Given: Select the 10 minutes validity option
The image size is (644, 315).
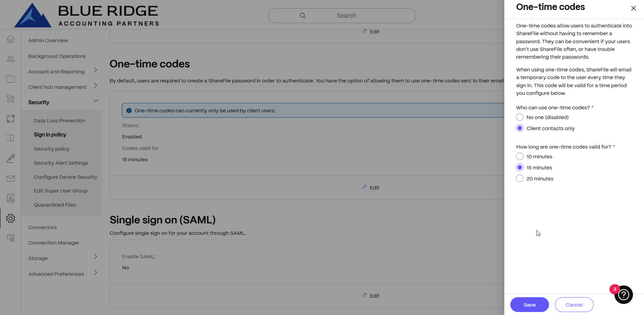Looking at the screenshot, I should click(x=520, y=156).
